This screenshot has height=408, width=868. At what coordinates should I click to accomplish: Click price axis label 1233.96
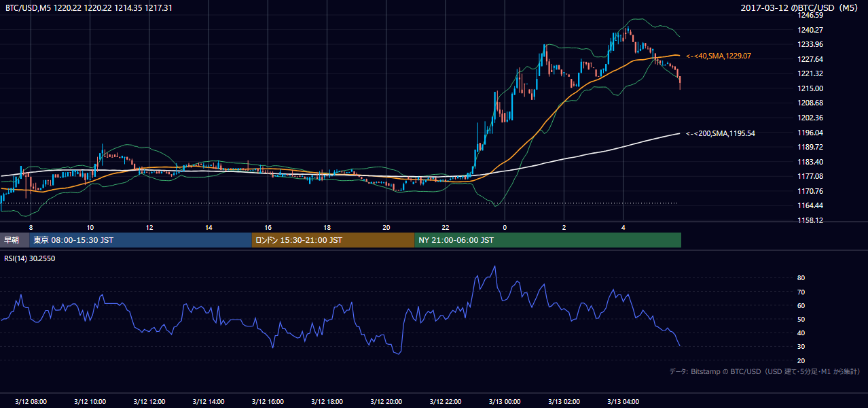[x=810, y=44]
